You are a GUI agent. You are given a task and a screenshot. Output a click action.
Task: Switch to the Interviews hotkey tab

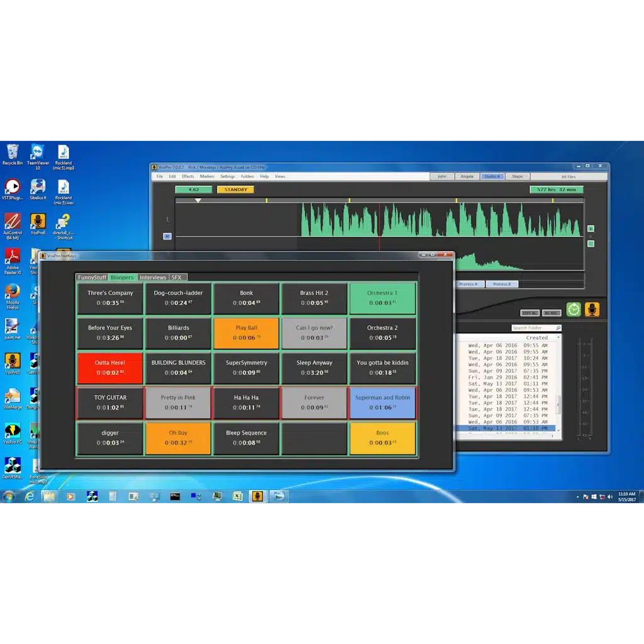pos(153,277)
